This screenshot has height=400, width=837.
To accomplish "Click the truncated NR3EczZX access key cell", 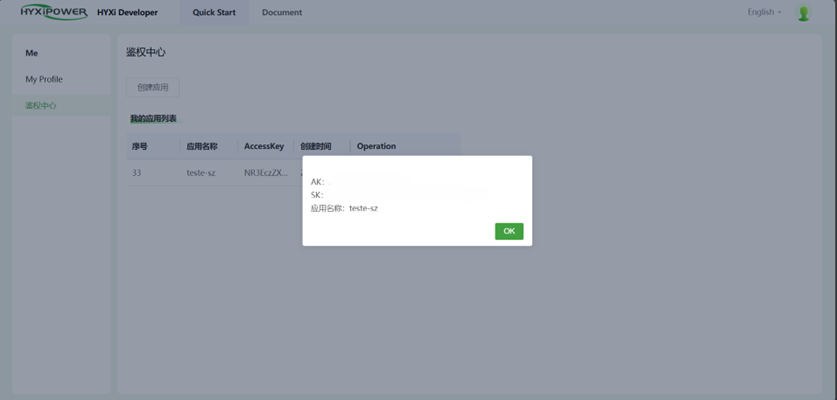I will (x=266, y=173).
